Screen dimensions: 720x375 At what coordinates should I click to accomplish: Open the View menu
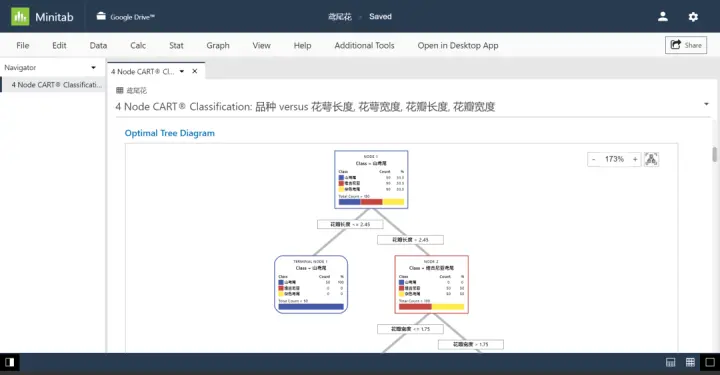[261, 45]
